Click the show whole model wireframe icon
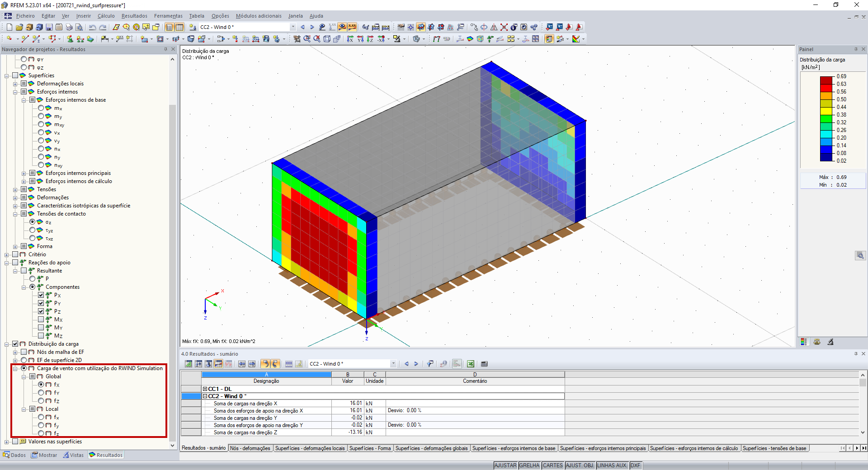Screen dimensions: 868x470 point(327,39)
